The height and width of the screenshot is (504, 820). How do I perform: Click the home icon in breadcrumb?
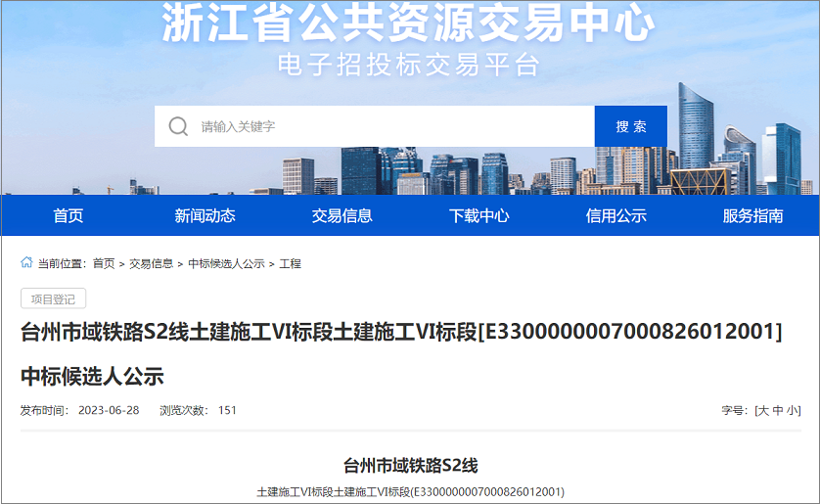tap(26, 263)
